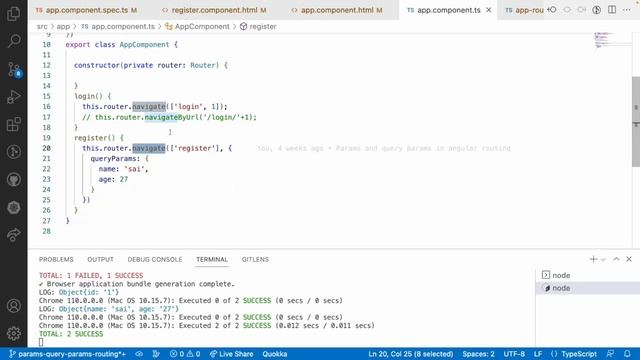
Task: Open the Source Control view
Action: coord(14,70)
